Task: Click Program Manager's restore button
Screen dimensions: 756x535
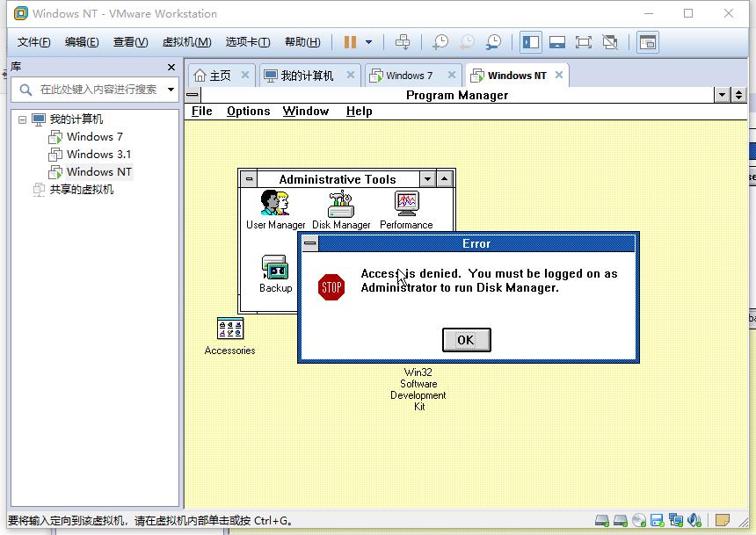Action: pos(738,95)
